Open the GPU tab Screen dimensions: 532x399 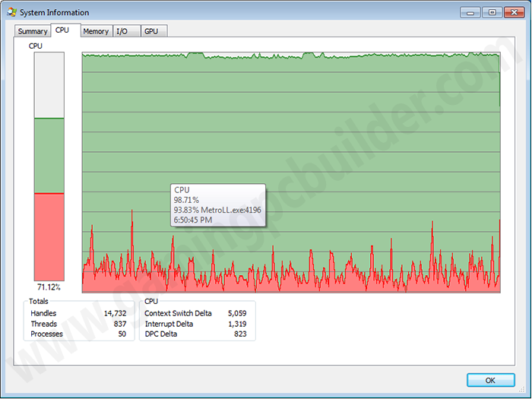point(152,31)
